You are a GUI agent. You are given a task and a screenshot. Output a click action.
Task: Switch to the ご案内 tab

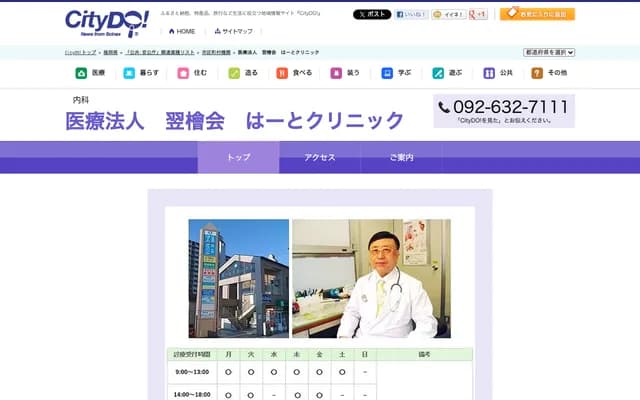402,157
